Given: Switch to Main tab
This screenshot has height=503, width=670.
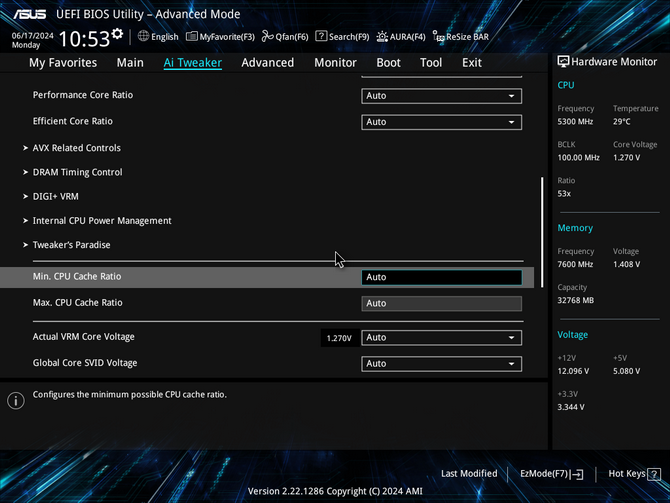Looking at the screenshot, I should point(130,63).
